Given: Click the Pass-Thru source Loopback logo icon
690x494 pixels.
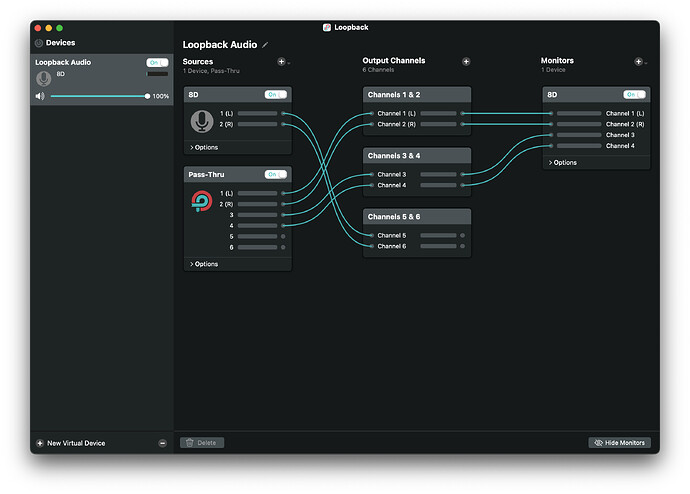Looking at the screenshot, I should click(x=202, y=201).
